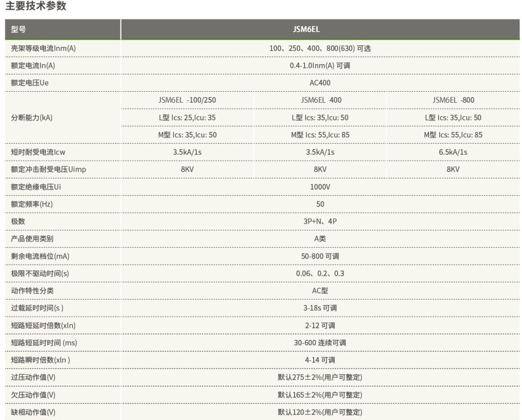Click the JSM6EL -800 sub-header
This screenshot has width=522, height=420.
pyautogui.click(x=453, y=100)
